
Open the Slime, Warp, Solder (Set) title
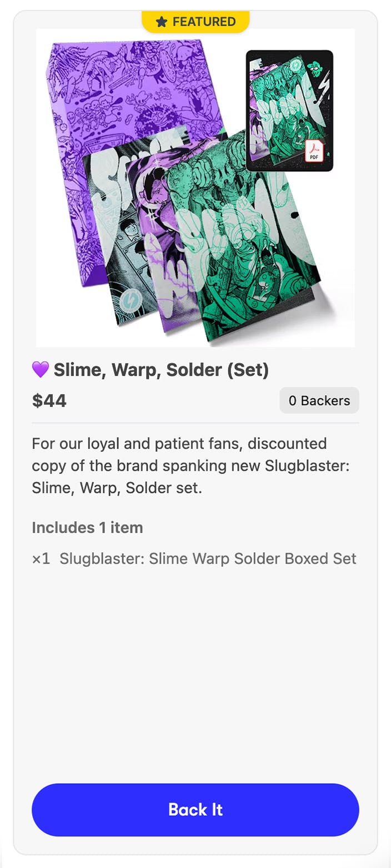(x=161, y=370)
